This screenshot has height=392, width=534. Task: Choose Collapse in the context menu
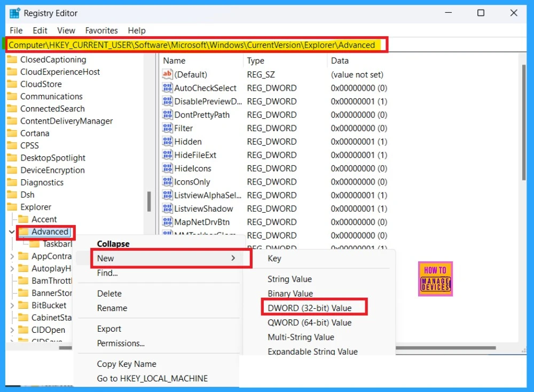113,244
